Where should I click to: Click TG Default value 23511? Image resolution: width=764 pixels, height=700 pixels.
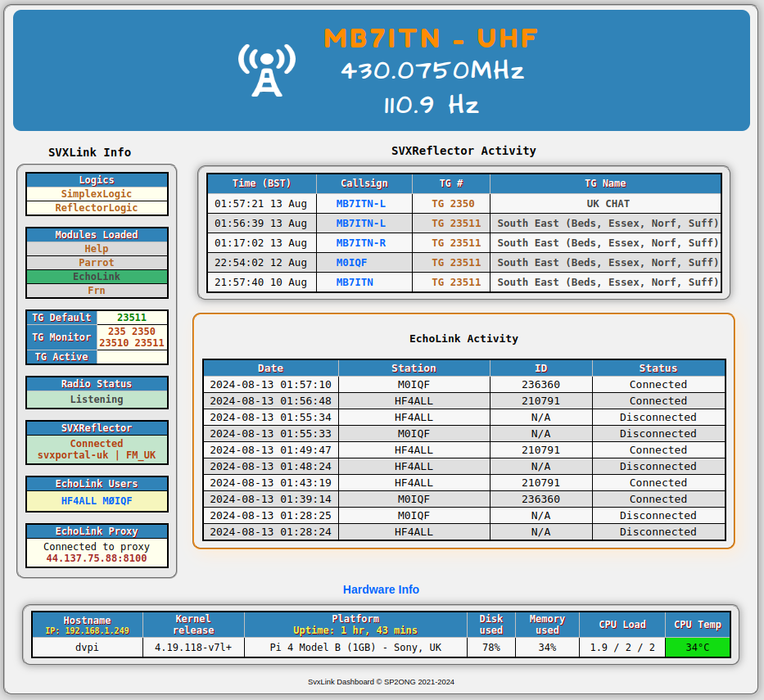click(132, 318)
